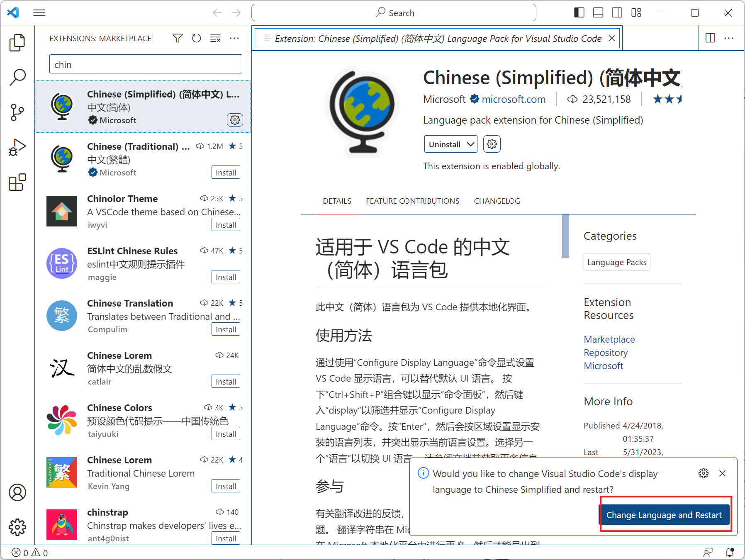
Task: Click the extensions search field containing chin
Action: pos(146,64)
